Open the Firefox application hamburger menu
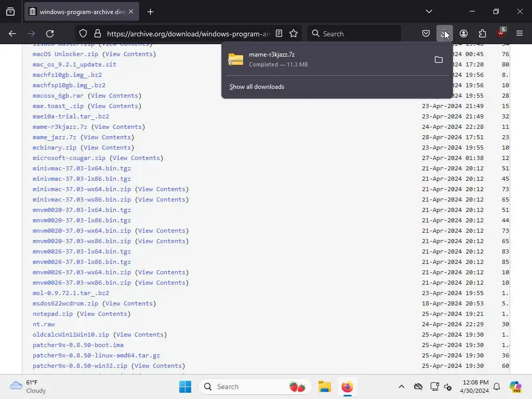The height and width of the screenshot is (399, 532). pos(520,34)
